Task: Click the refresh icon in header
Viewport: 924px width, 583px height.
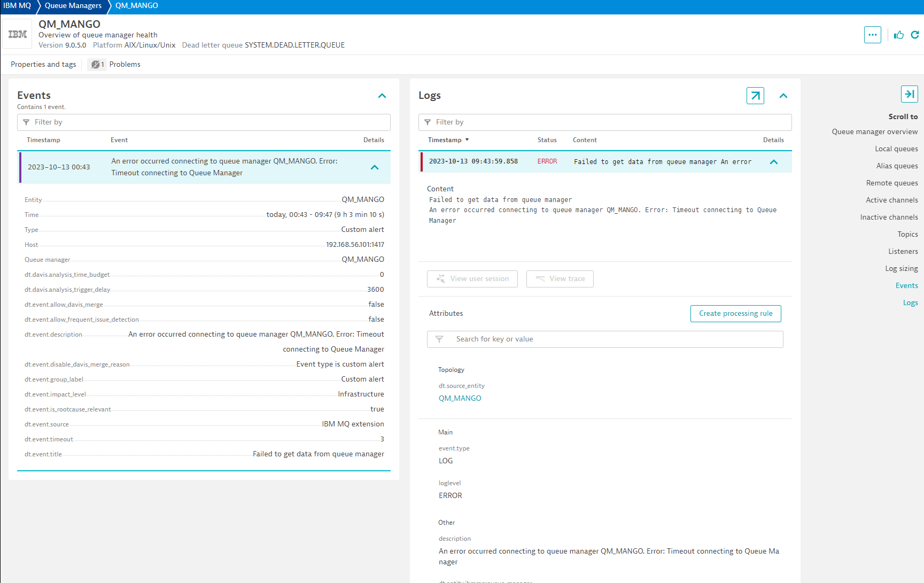Action: pos(915,35)
